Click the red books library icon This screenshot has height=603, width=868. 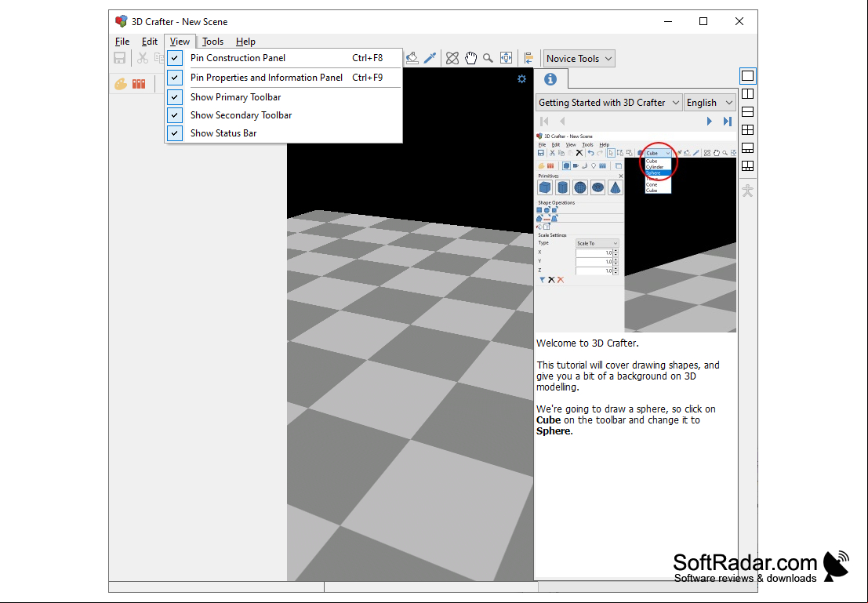click(x=138, y=84)
